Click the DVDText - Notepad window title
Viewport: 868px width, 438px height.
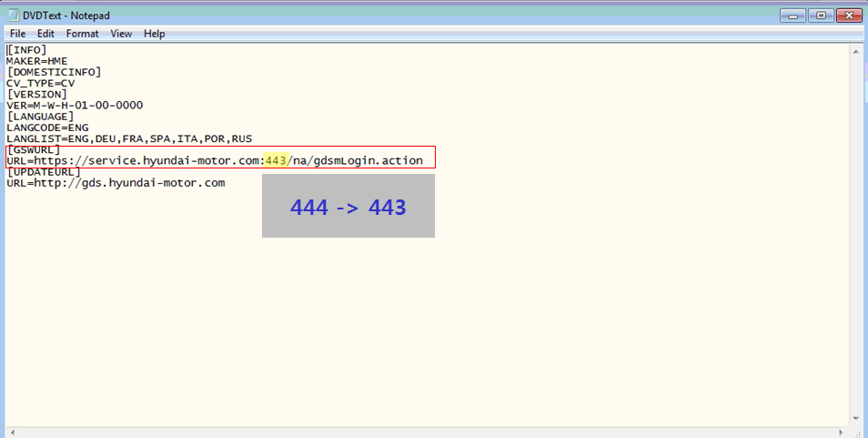[66, 15]
